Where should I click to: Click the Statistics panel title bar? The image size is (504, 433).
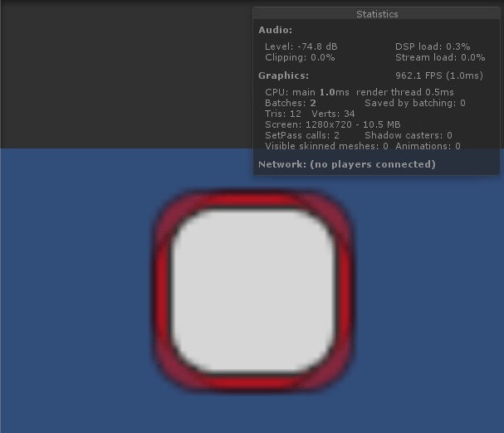pyautogui.click(x=377, y=14)
